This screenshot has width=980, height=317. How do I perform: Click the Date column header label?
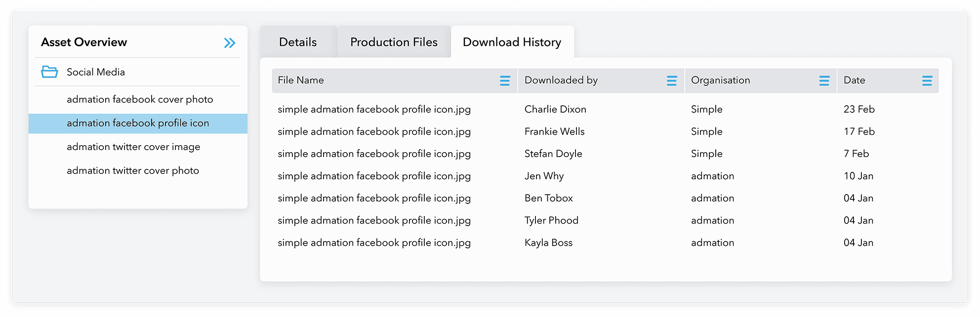pos(854,80)
